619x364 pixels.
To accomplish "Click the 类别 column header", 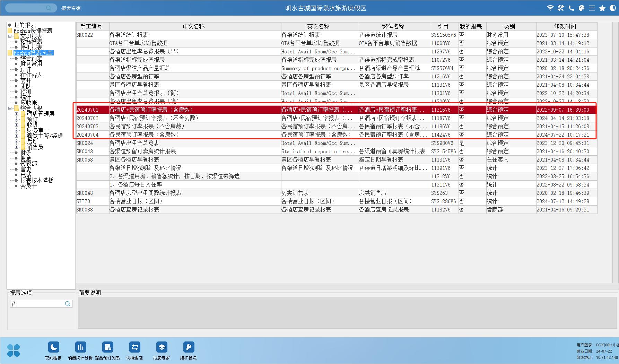I will [x=511, y=26].
